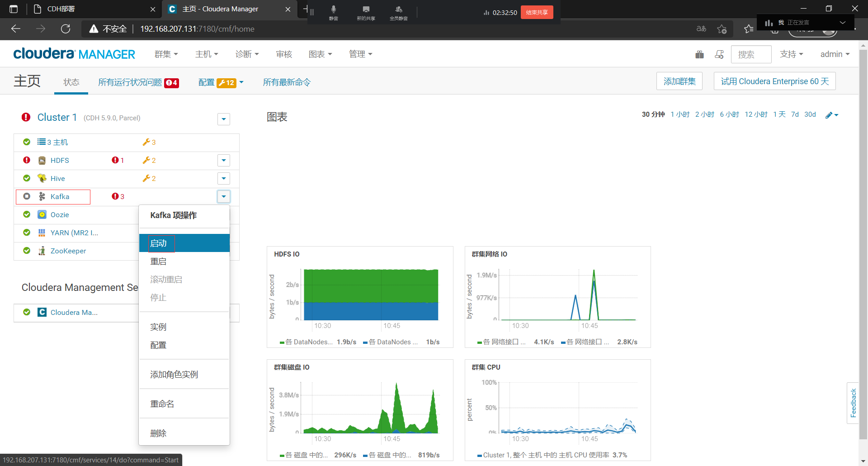The height and width of the screenshot is (466, 868).
Task: Choose 删除 from the Kafka actions menu
Action: point(184,433)
